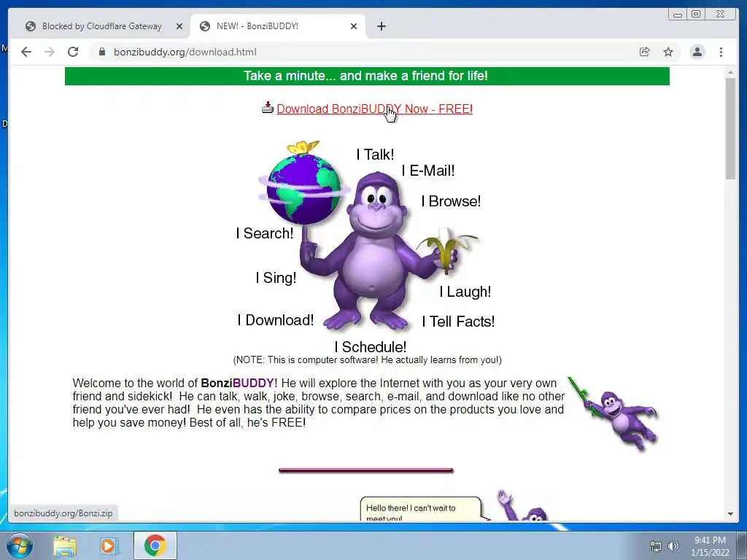Click the 'I Laugh!' text
The height and width of the screenshot is (560, 747).
coord(465,292)
